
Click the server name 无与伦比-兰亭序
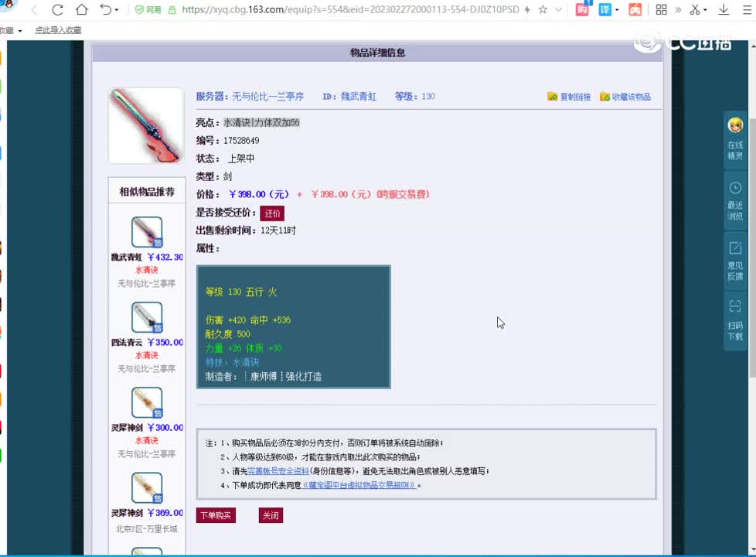(267, 97)
